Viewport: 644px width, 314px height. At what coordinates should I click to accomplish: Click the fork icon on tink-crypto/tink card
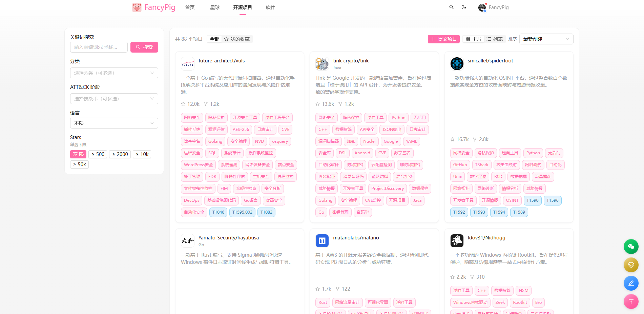[340, 104]
